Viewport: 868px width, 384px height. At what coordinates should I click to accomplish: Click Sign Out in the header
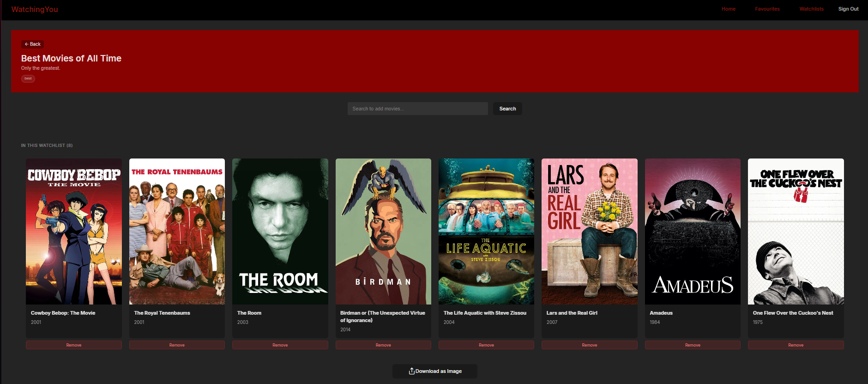pos(848,9)
